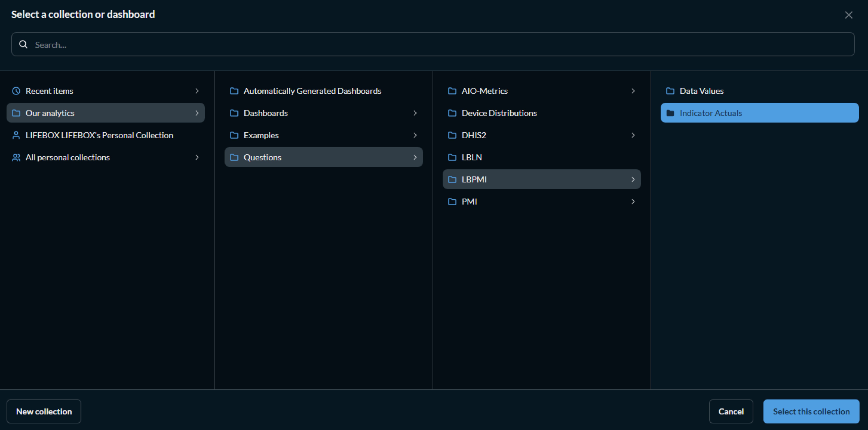The width and height of the screenshot is (868, 430).
Task: Select the DHIS2 collection
Action: pos(473,135)
